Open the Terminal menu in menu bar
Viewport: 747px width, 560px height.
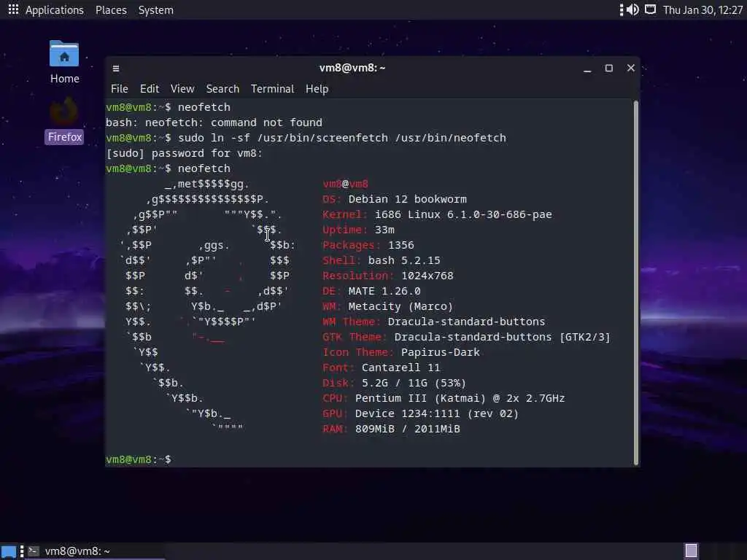coord(273,89)
